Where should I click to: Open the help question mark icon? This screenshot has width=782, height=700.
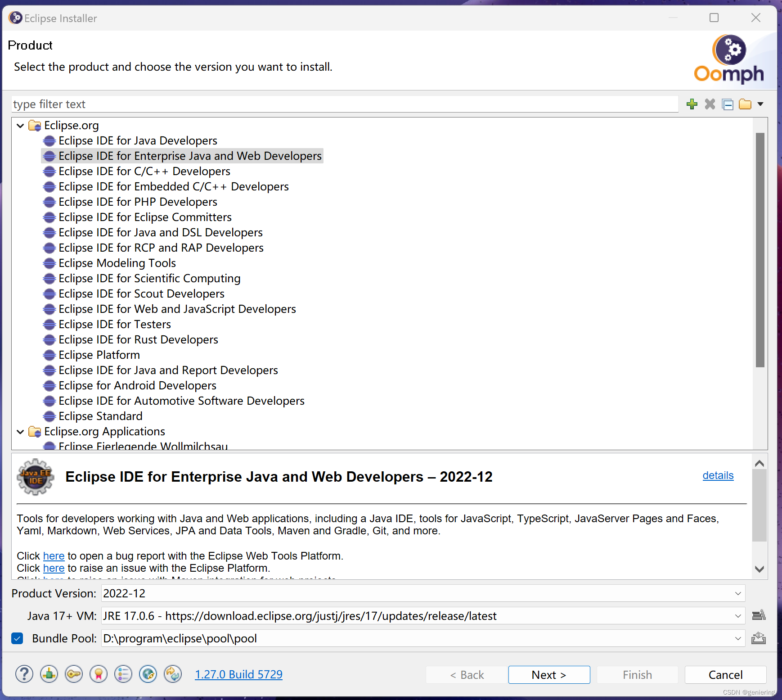24,674
